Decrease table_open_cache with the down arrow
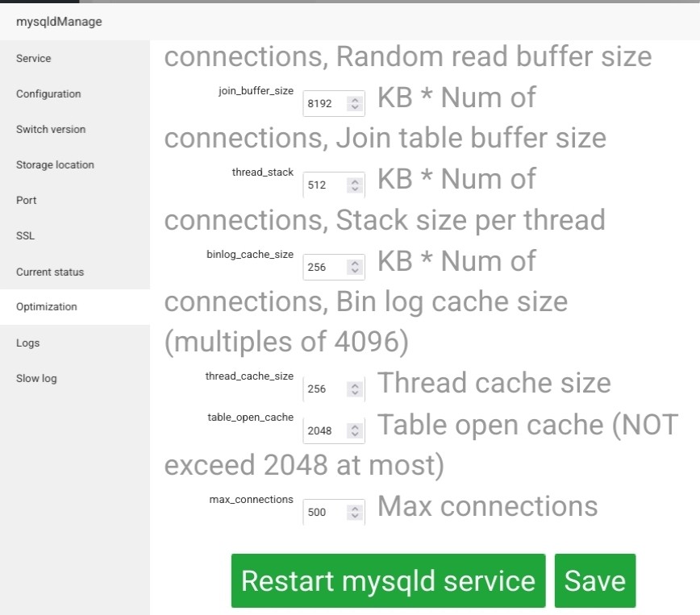The image size is (700, 615). pyautogui.click(x=354, y=434)
